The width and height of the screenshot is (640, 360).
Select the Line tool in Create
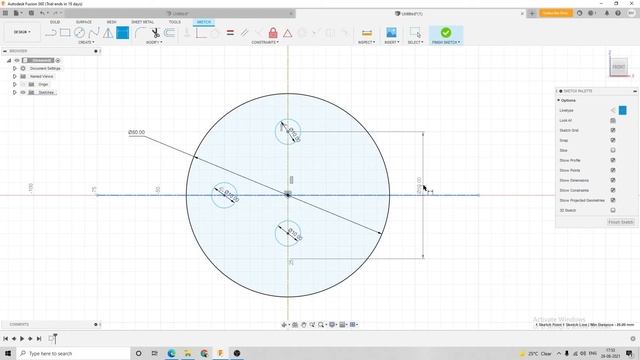pyautogui.click(x=51, y=33)
